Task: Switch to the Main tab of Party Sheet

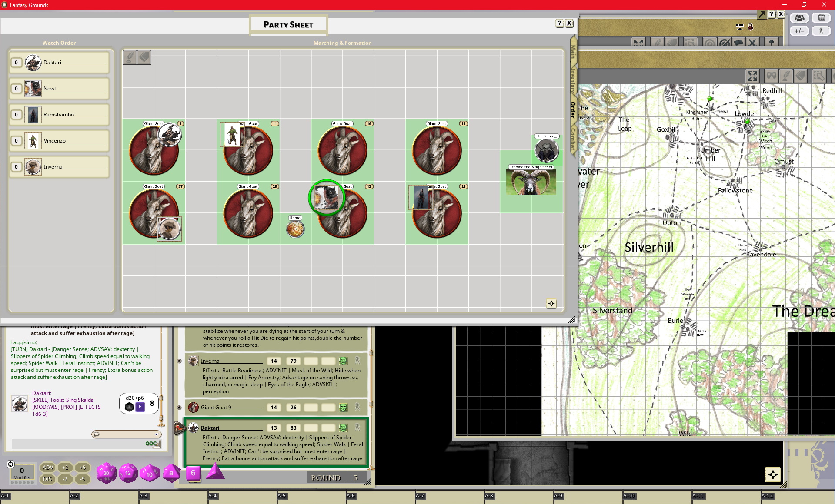Action: tap(573, 52)
